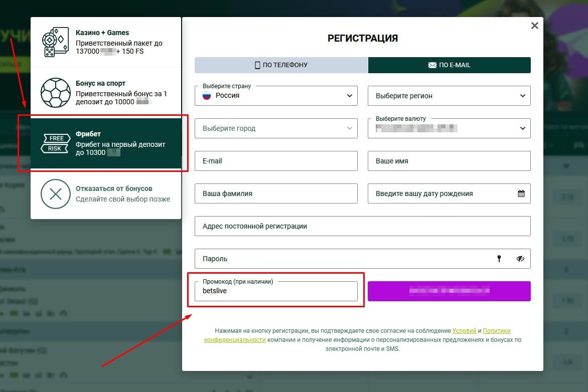
Task: Click the purple registration button
Action: (449, 291)
